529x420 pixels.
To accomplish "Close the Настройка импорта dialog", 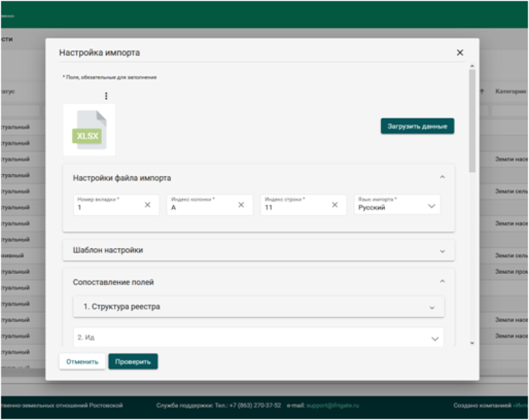I will [x=460, y=53].
